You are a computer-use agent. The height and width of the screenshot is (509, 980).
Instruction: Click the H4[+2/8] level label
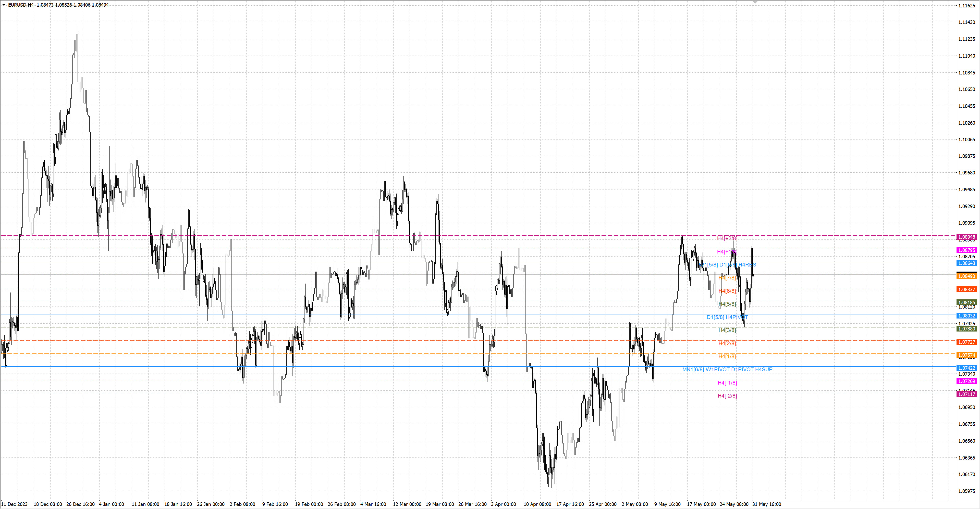click(x=727, y=239)
